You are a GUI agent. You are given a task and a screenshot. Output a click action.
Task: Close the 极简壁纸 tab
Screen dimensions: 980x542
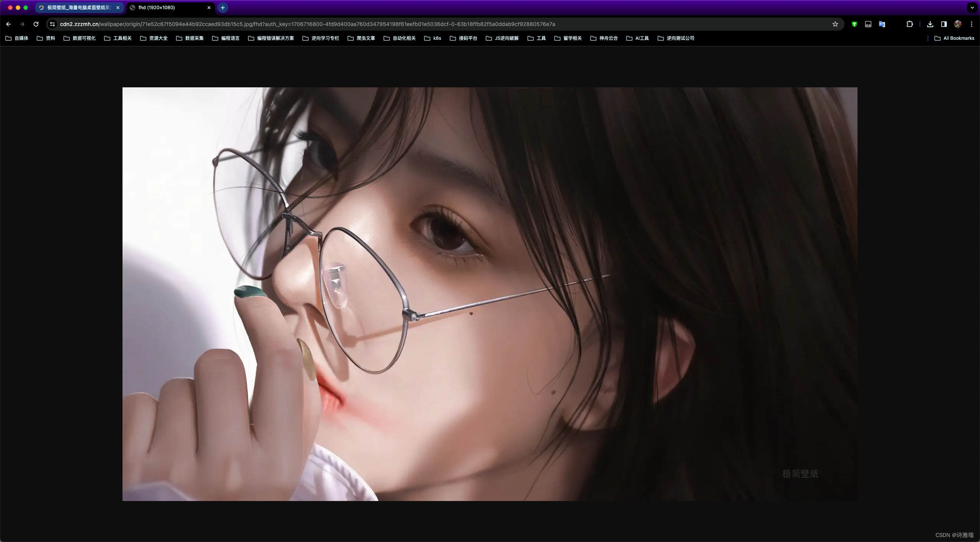pos(118,8)
